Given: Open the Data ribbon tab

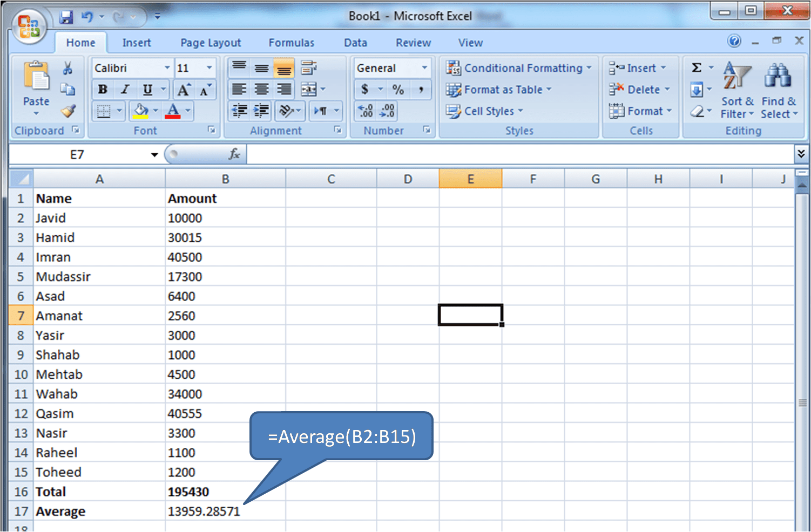Looking at the screenshot, I should pyautogui.click(x=355, y=42).
